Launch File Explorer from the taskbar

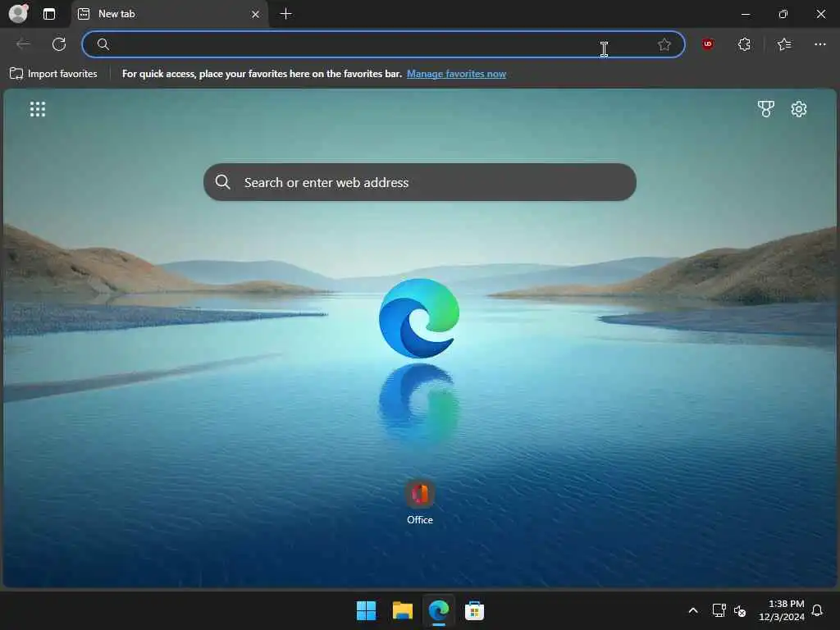[x=402, y=610]
